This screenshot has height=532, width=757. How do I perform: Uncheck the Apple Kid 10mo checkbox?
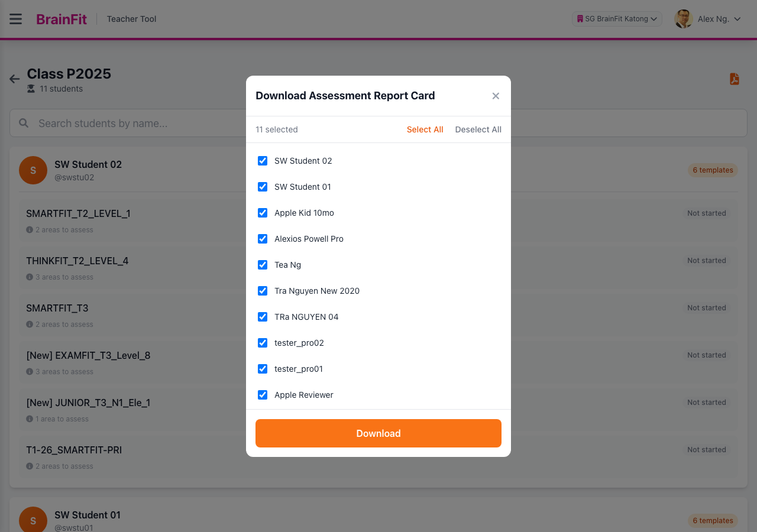click(263, 213)
